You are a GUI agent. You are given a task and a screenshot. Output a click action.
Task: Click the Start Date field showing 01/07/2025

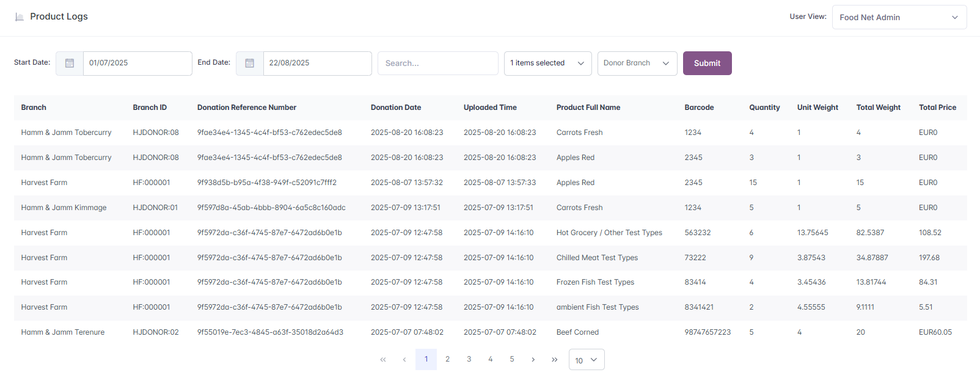point(137,64)
